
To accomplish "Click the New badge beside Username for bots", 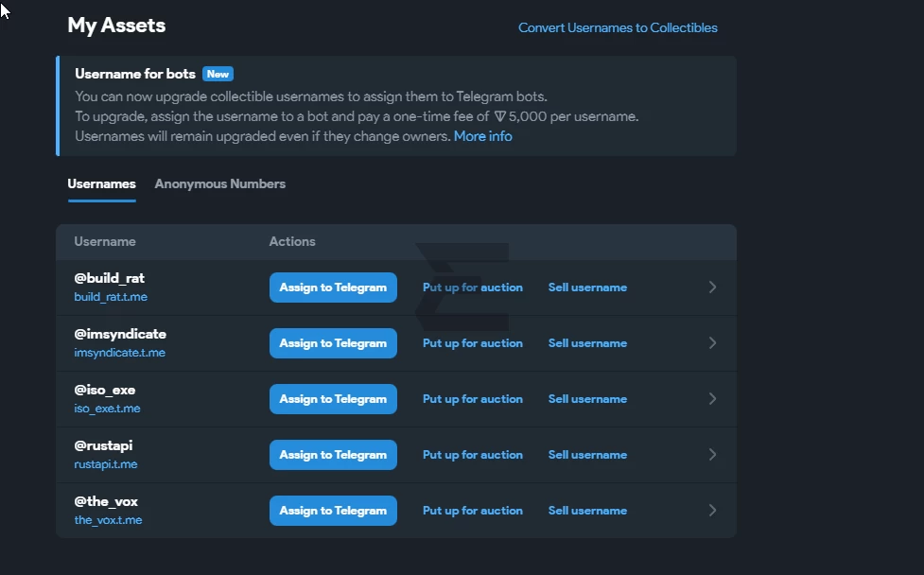I will 218,74.
